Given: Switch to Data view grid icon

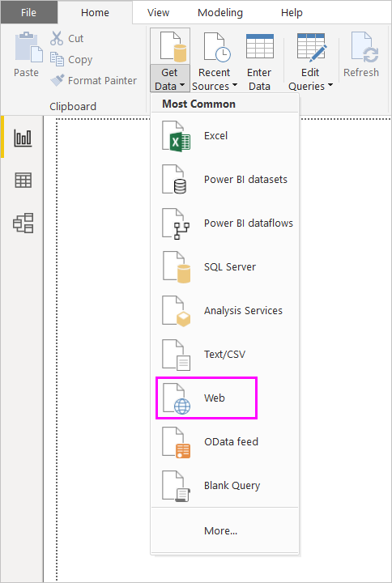Looking at the screenshot, I should [23, 181].
